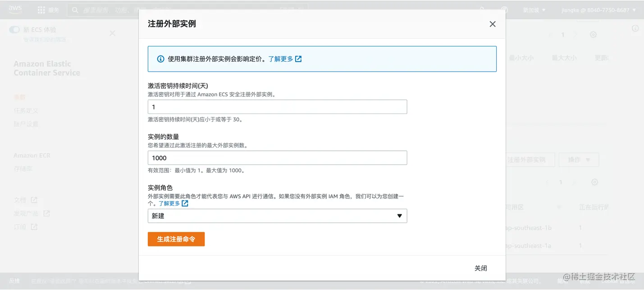Click the 实例的数量 input showing 1000
Screen dimensions: 644x290
tap(277, 158)
